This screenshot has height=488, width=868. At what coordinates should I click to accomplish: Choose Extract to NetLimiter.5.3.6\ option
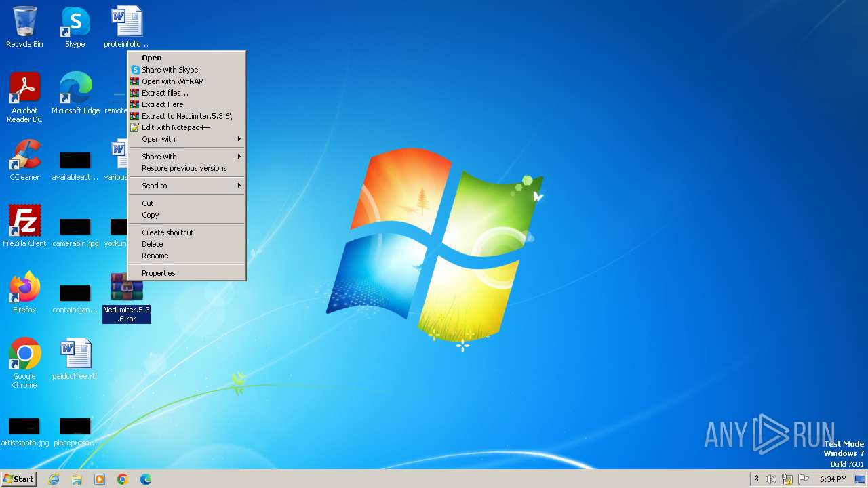point(186,116)
